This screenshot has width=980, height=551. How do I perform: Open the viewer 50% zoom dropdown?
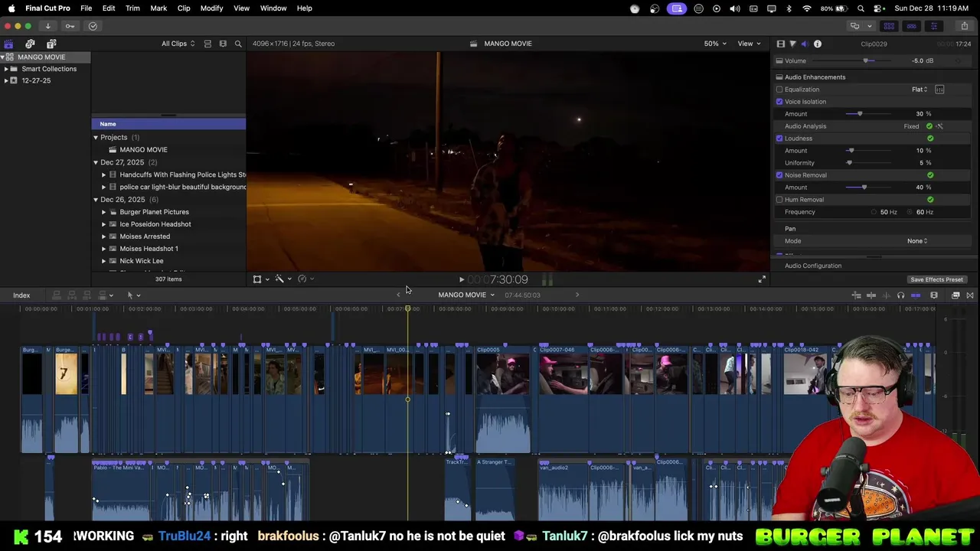point(715,44)
